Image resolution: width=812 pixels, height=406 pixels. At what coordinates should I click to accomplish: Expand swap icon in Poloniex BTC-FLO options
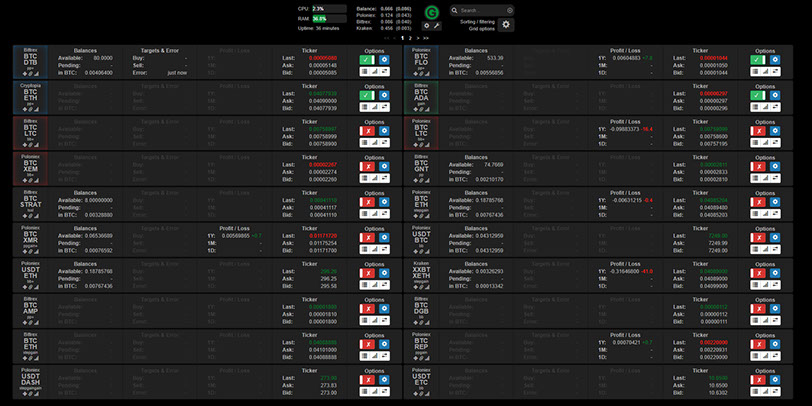point(776,72)
